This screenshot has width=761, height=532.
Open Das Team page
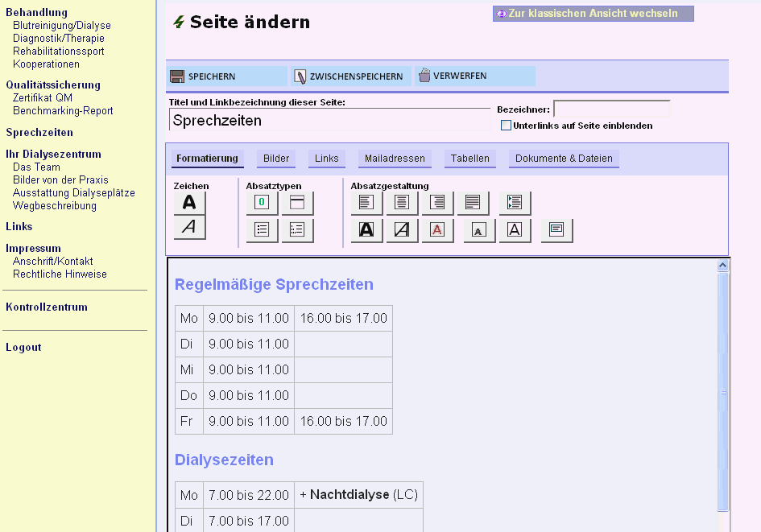pyautogui.click(x=36, y=167)
